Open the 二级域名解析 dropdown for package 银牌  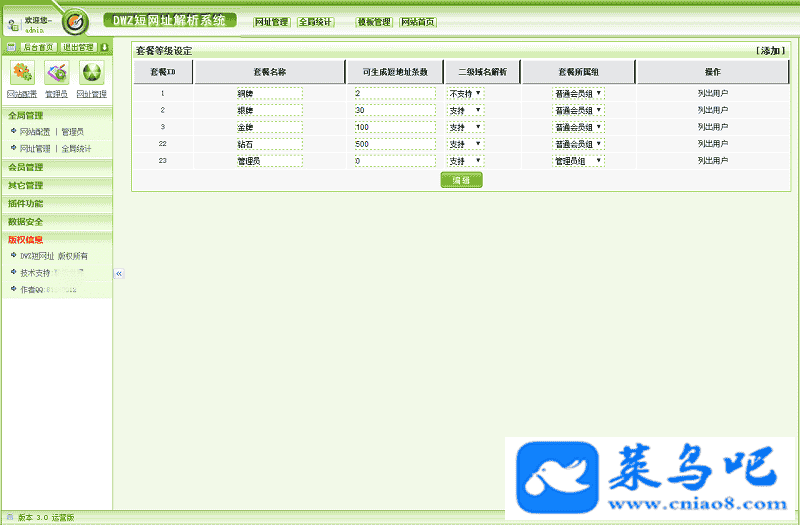click(x=465, y=110)
